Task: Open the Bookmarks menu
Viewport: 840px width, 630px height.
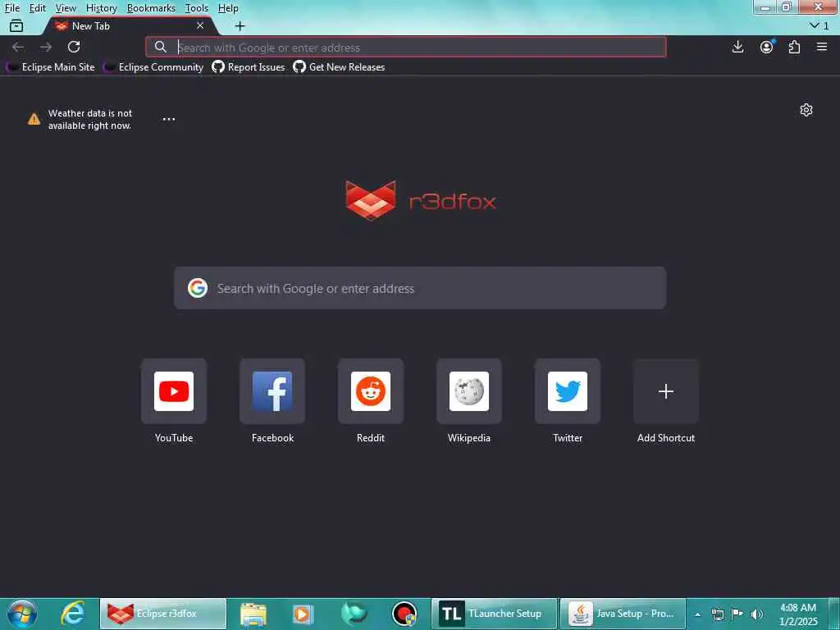Action: coord(151,8)
